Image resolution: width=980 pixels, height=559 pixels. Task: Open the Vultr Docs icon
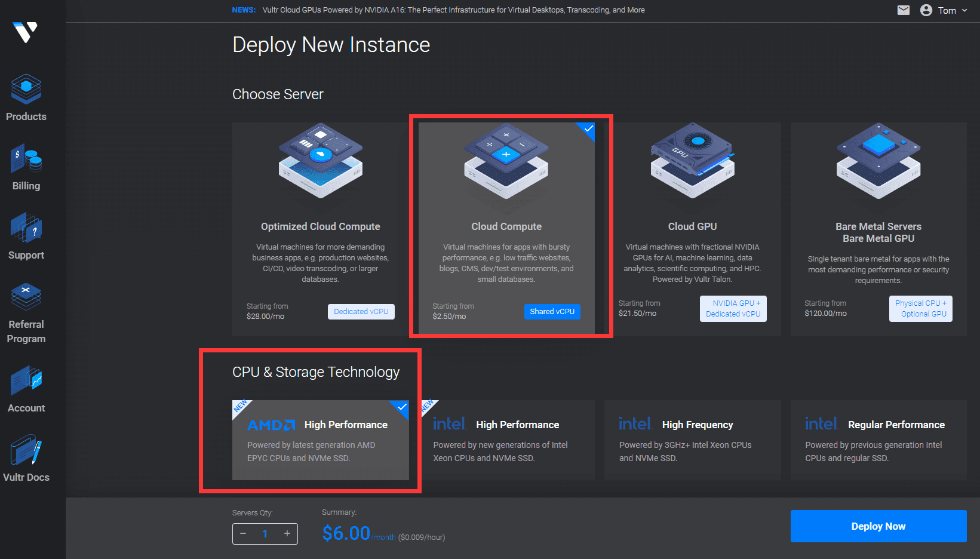pos(26,450)
